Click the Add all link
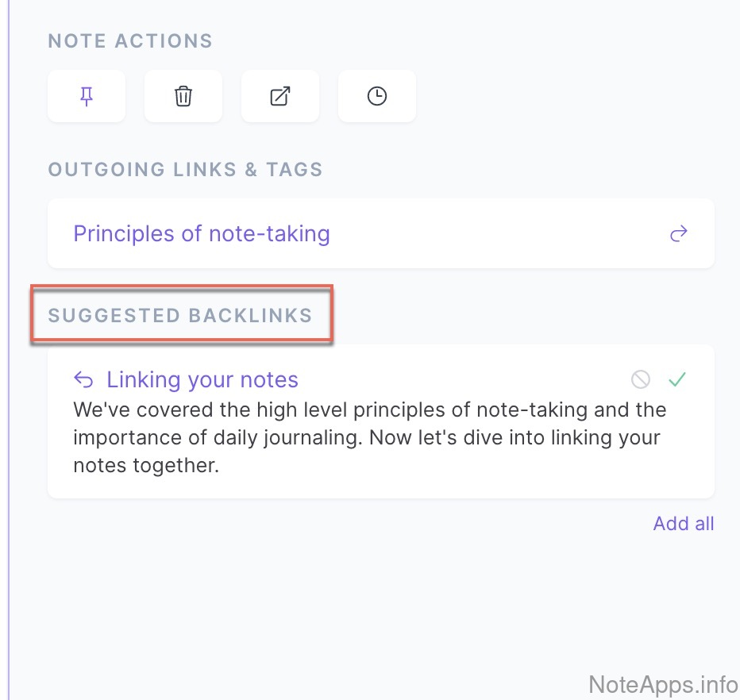This screenshot has width=740, height=700. coord(684,524)
